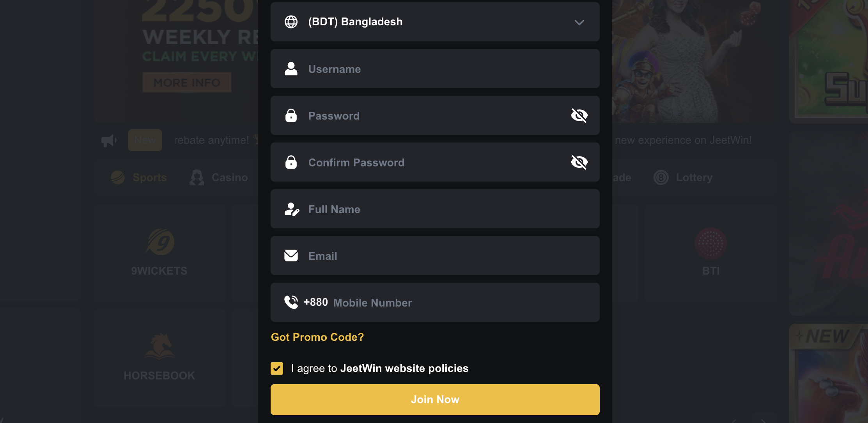This screenshot has height=423, width=868.
Task: Click the lock icon in Confirm Password field
Action: [x=291, y=162]
